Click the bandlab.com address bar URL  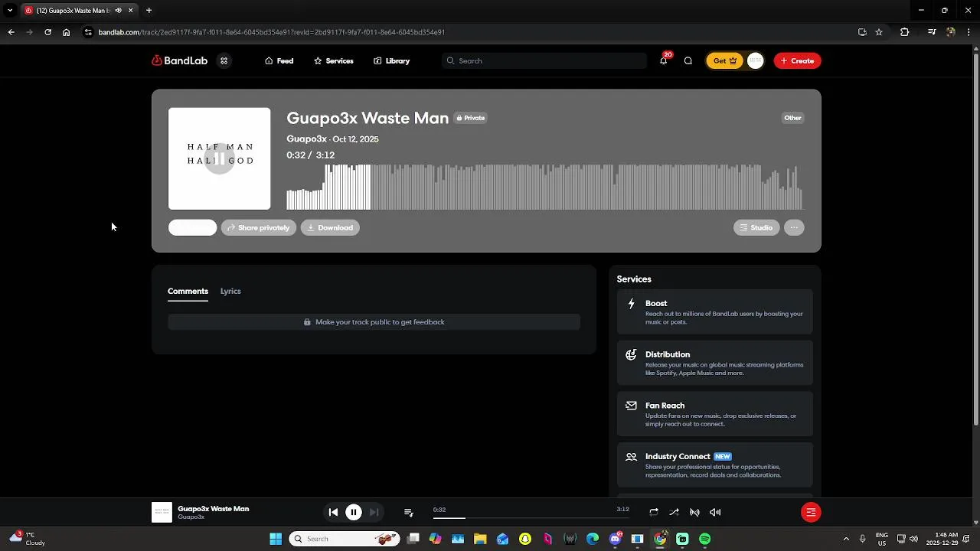pos(272,32)
